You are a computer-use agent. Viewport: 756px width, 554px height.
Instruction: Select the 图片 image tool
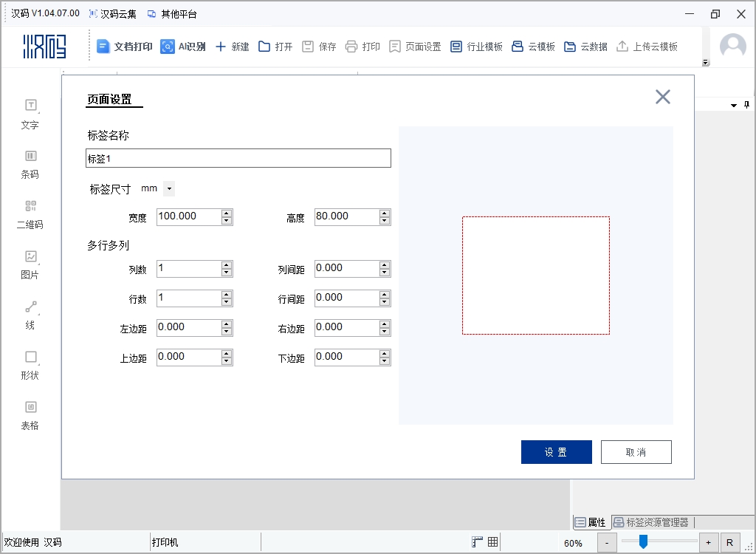[x=30, y=264]
